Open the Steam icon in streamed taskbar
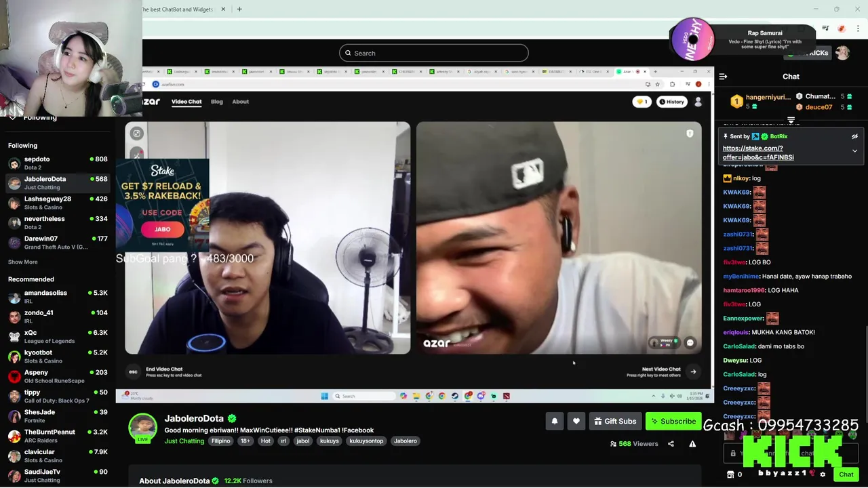The height and width of the screenshot is (488, 868). [455, 396]
